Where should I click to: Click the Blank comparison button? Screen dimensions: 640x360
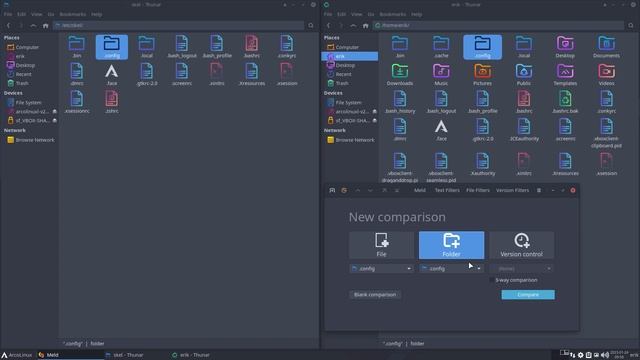click(x=375, y=295)
